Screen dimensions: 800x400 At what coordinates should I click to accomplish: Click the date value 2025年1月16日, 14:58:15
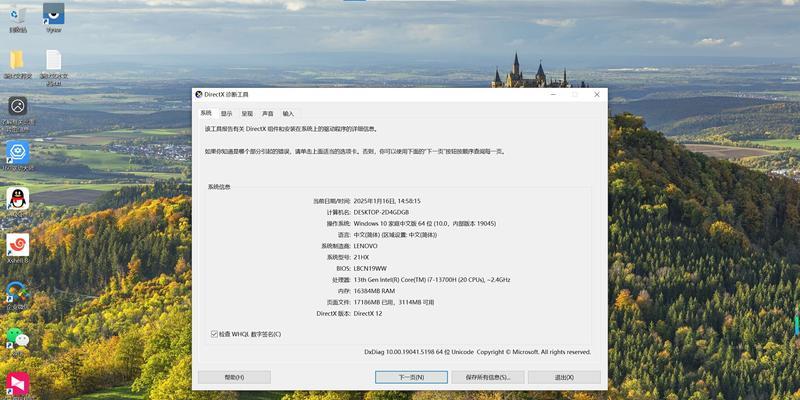click(x=387, y=201)
